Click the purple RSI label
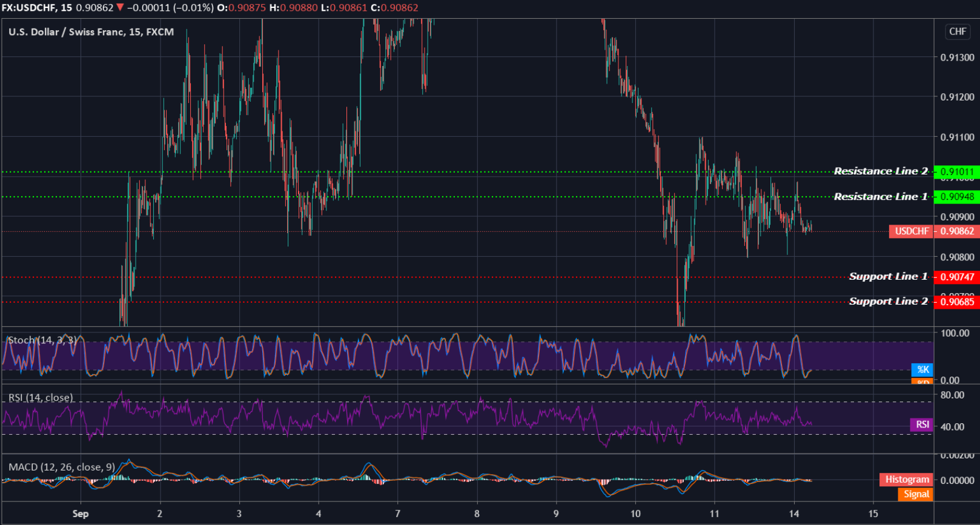980x525 pixels. coord(922,425)
